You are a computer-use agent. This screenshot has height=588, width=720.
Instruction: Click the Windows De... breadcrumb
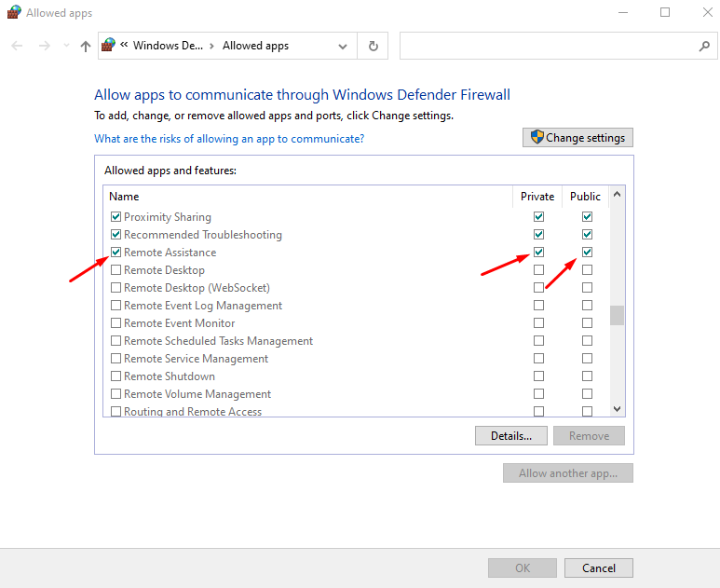(x=168, y=46)
